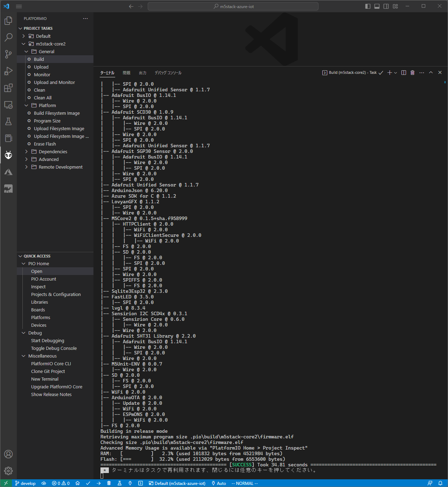This screenshot has height=487, width=448.
Task: Open the Azure view in activity bar
Action: pos(8,172)
